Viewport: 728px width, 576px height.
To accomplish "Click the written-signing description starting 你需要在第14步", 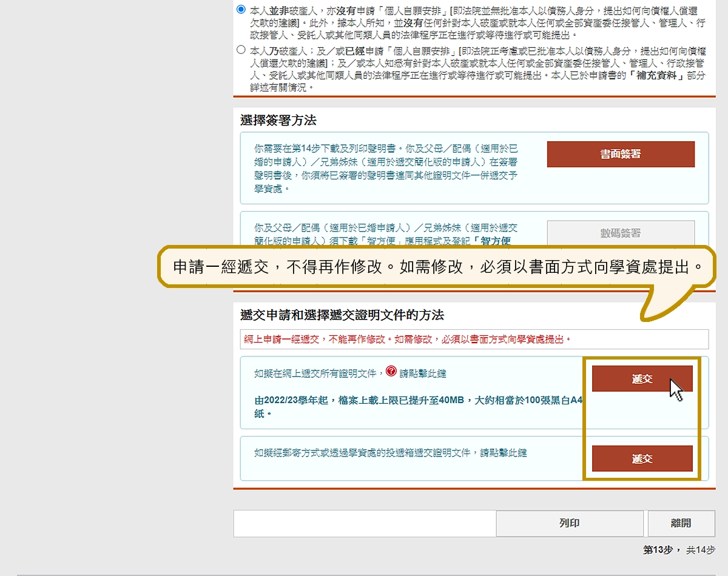I will tap(386, 168).
